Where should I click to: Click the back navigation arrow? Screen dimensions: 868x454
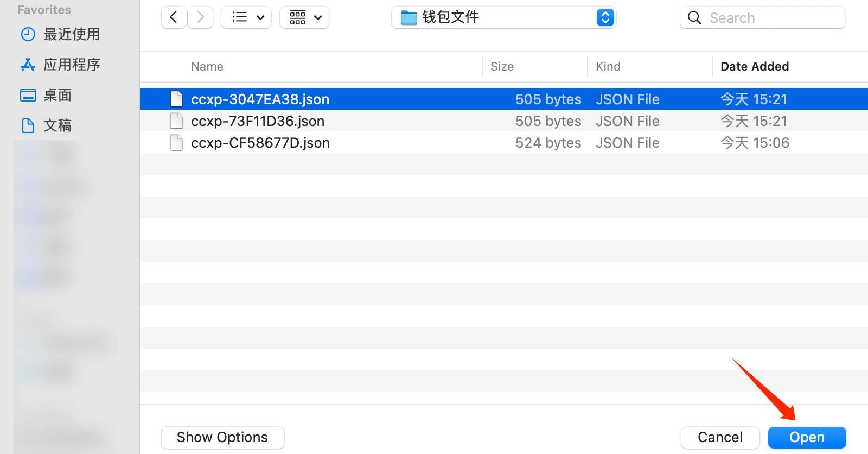click(x=174, y=17)
